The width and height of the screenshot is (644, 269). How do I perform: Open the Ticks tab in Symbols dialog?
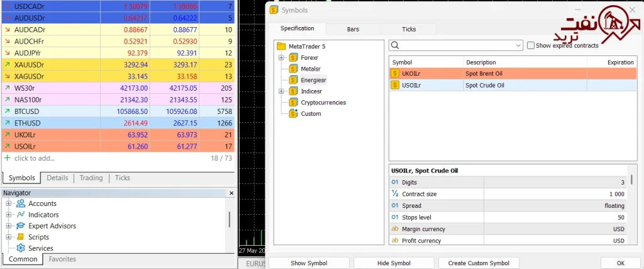[409, 29]
